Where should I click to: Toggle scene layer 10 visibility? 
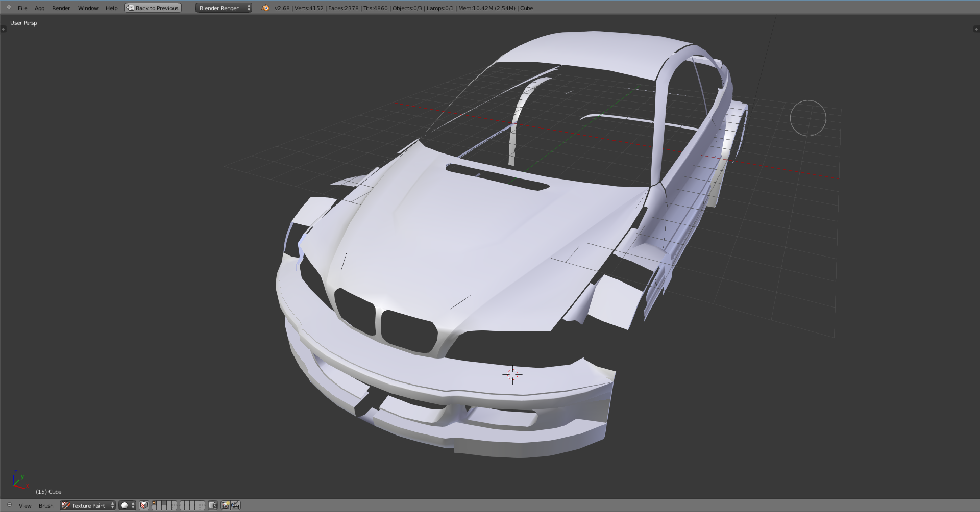coord(202,503)
